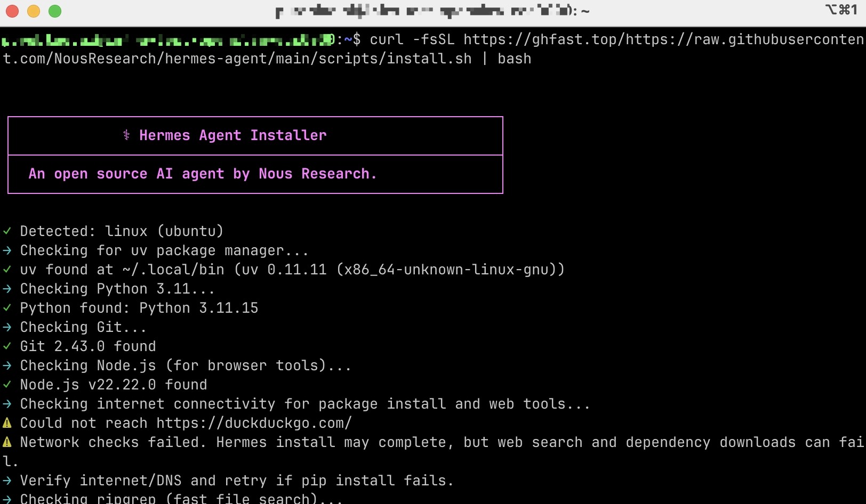Click the checkmark beside 'Detected: linux (ubuntu)'
Viewport: 866px width, 504px height.
[7, 231]
